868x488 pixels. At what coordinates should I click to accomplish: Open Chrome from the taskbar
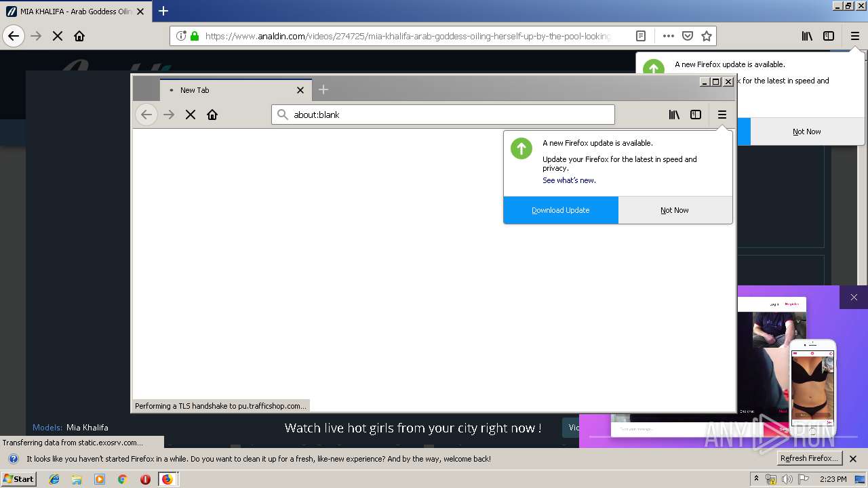pos(122,479)
